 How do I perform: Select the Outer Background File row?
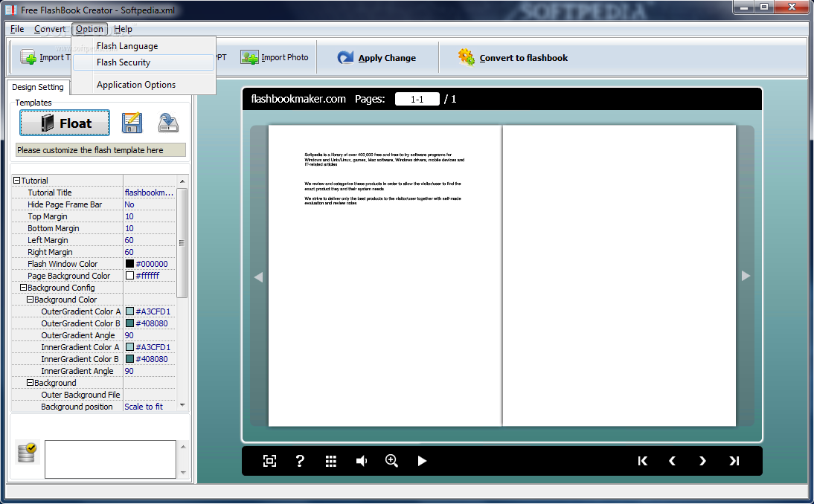[x=94, y=395]
